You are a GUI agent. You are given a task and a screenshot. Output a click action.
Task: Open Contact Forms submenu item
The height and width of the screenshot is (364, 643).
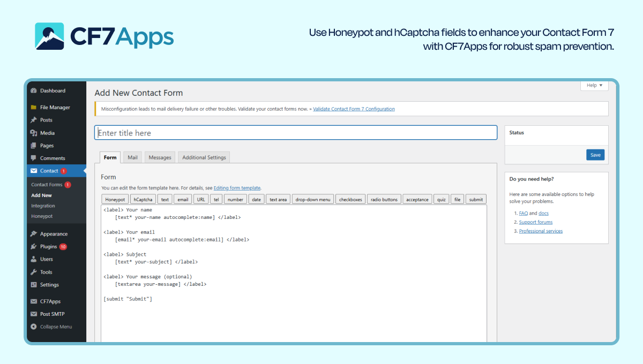pyautogui.click(x=47, y=185)
